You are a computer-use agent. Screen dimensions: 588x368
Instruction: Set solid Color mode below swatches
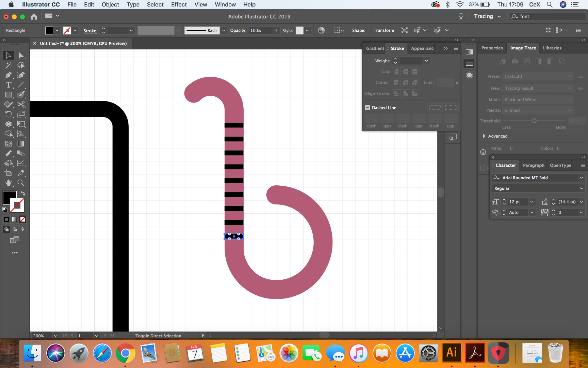click(x=6, y=219)
